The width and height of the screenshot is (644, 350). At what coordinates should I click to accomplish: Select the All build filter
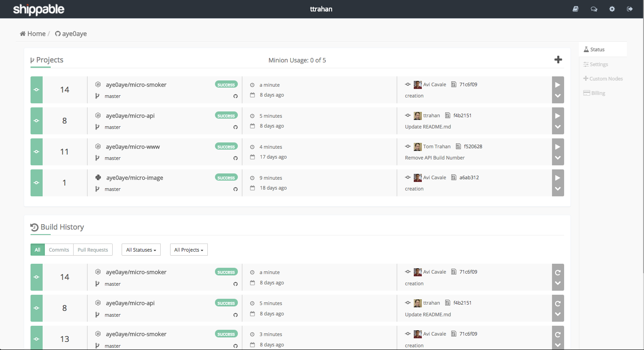[x=38, y=250]
